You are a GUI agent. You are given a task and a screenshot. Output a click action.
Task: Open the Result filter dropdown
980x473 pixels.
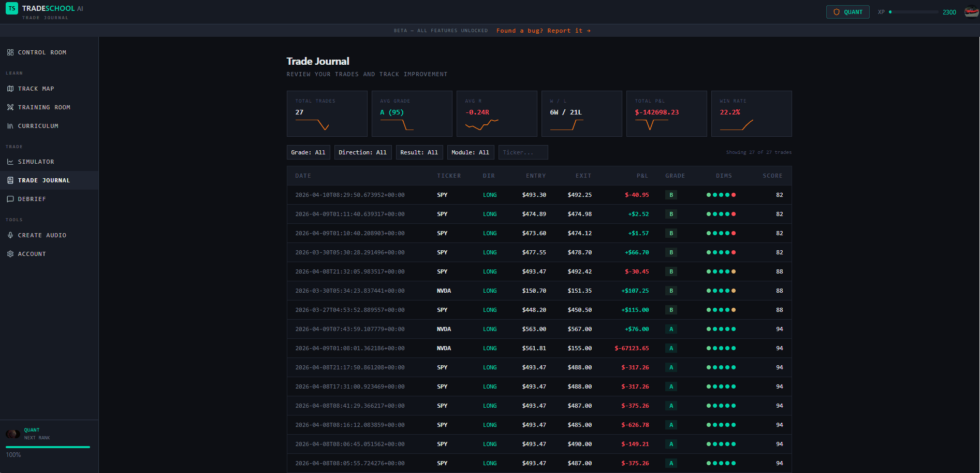point(419,152)
